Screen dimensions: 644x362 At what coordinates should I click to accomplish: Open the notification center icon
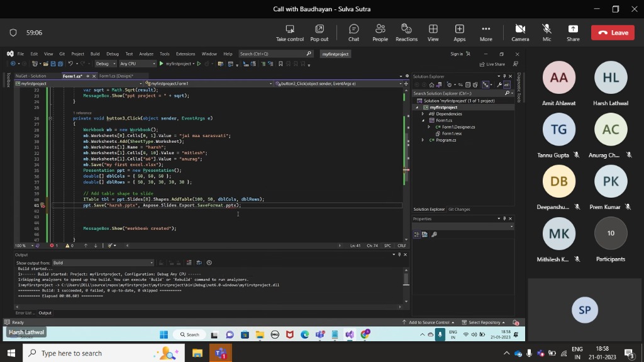628,353
